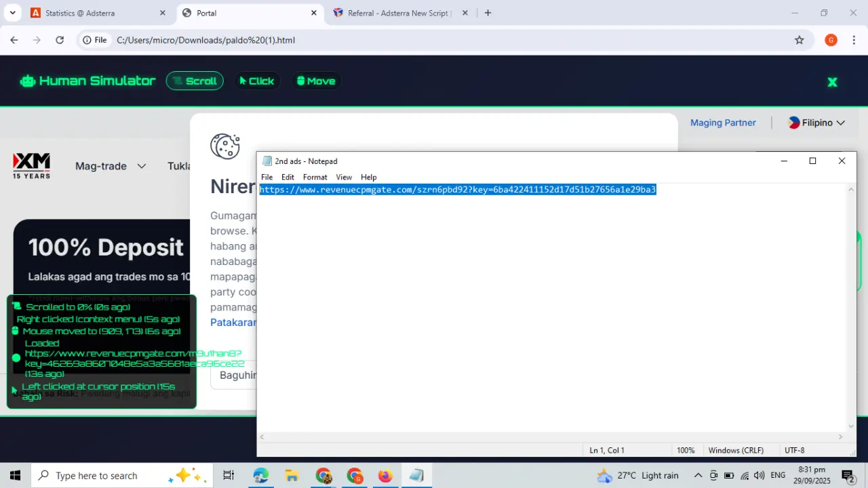This screenshot has width=868, height=488.
Task: Click the weather 27°C Light rain widget
Action: pos(637,476)
